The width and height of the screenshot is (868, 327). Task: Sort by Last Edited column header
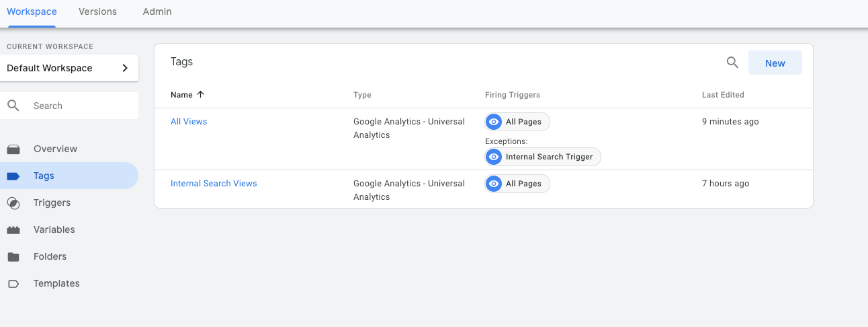pos(722,95)
